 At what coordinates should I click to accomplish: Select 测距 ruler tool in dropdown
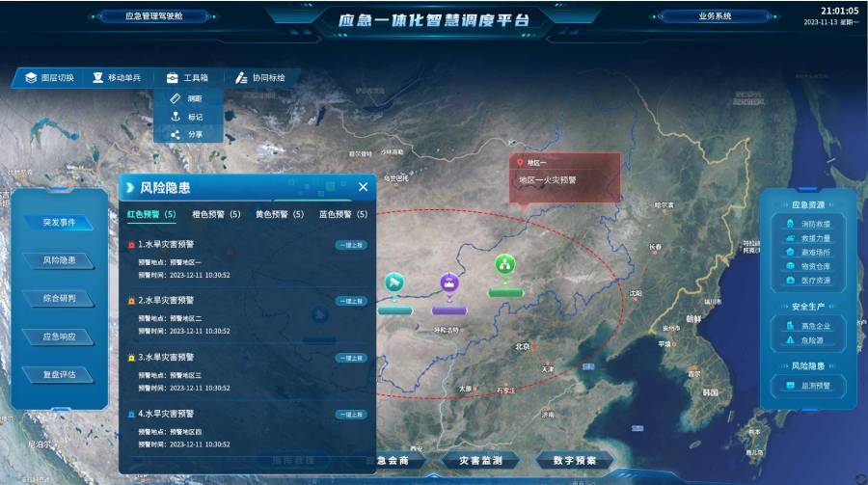(x=188, y=98)
